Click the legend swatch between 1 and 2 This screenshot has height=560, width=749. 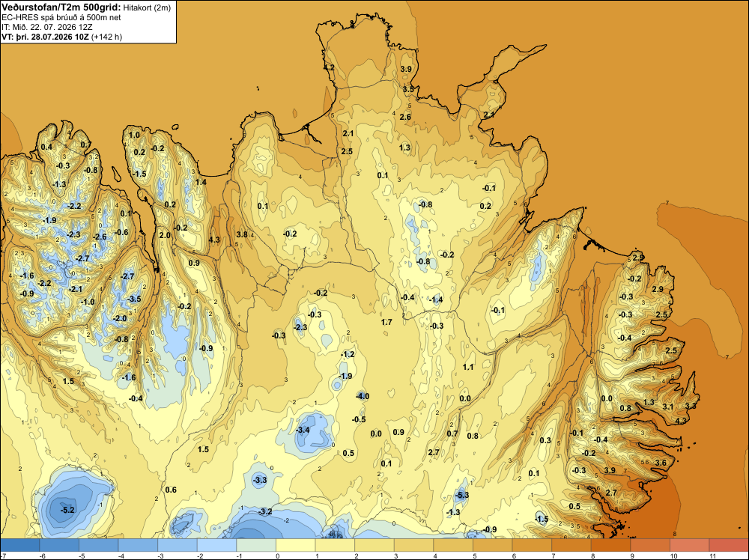[x=335, y=545]
